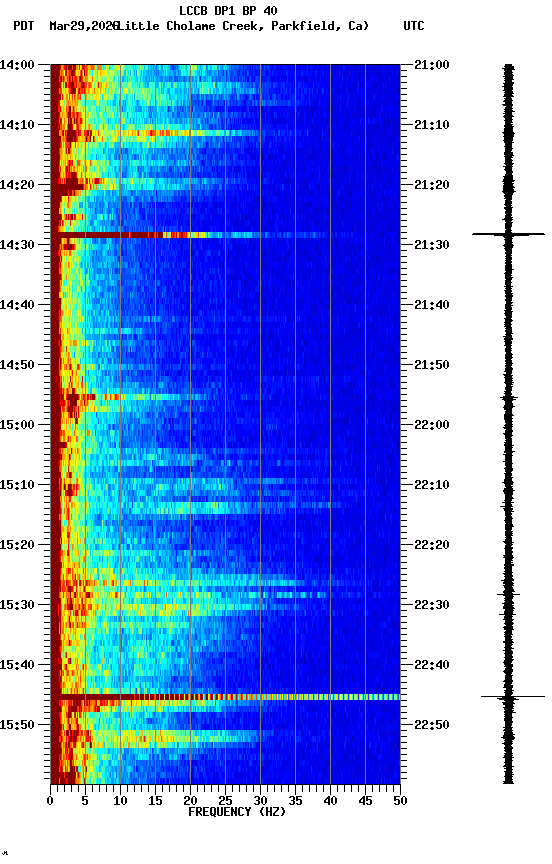Click the 15:50 PDT time label
The width and height of the screenshot is (552, 864).
point(17,726)
